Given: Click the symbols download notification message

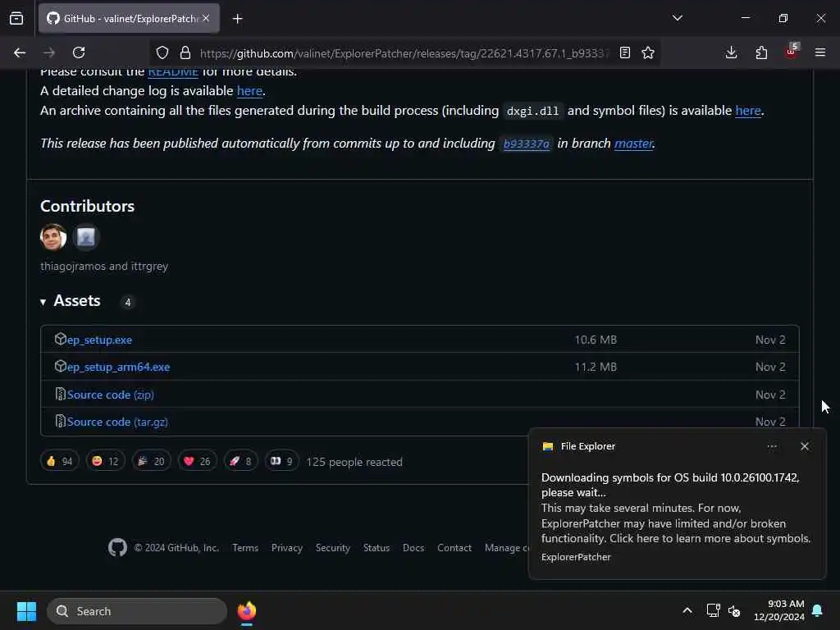Looking at the screenshot, I should tap(676, 508).
